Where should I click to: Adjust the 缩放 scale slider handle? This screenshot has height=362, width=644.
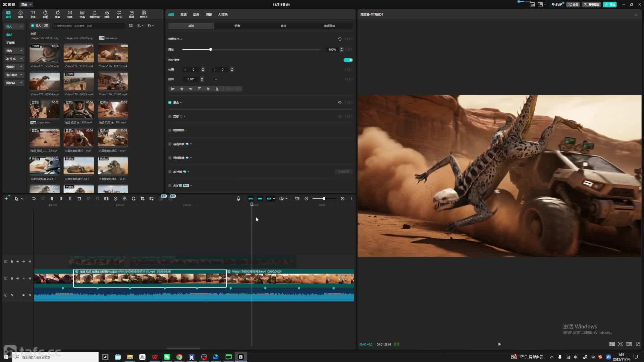point(211,50)
